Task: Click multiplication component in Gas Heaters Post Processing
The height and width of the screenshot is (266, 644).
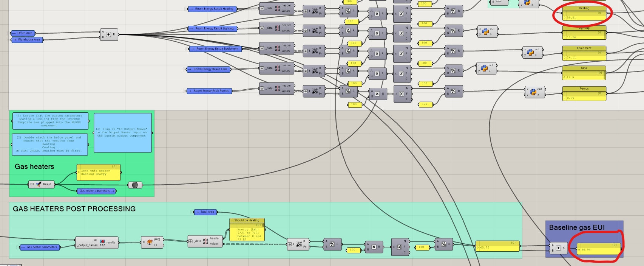Action: click(374, 247)
